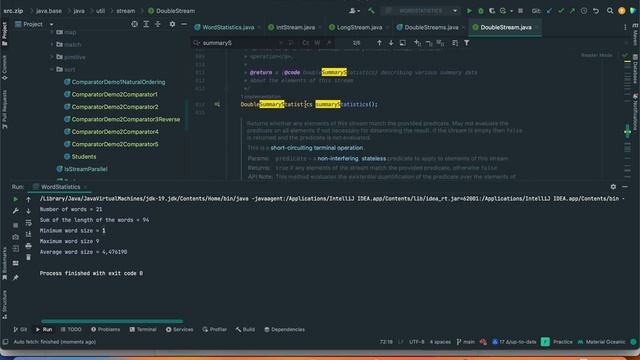Stop the running process in top toolbar
Screen dimensions: 640x360
pos(520,11)
